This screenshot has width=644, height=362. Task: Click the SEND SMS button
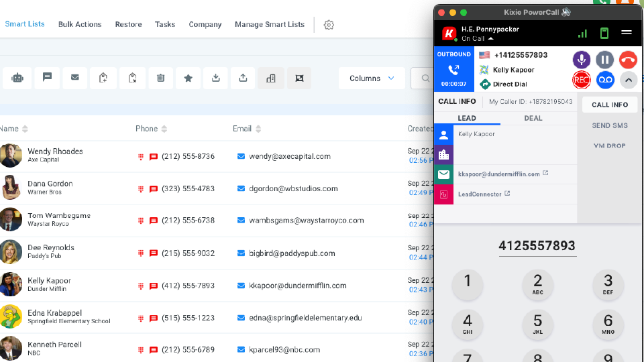pos(610,125)
